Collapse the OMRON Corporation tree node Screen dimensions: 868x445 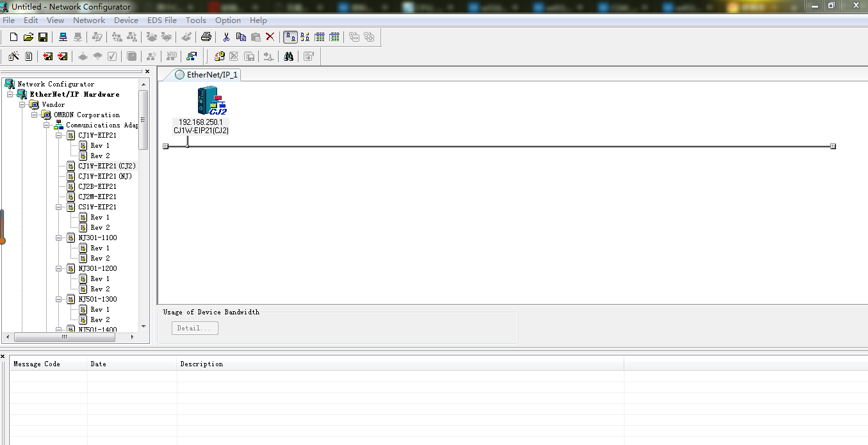pyautogui.click(x=35, y=115)
